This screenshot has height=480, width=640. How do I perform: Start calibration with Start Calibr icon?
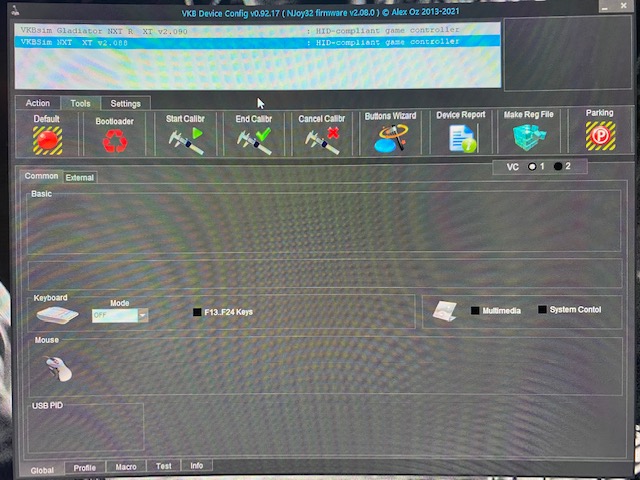(x=186, y=139)
